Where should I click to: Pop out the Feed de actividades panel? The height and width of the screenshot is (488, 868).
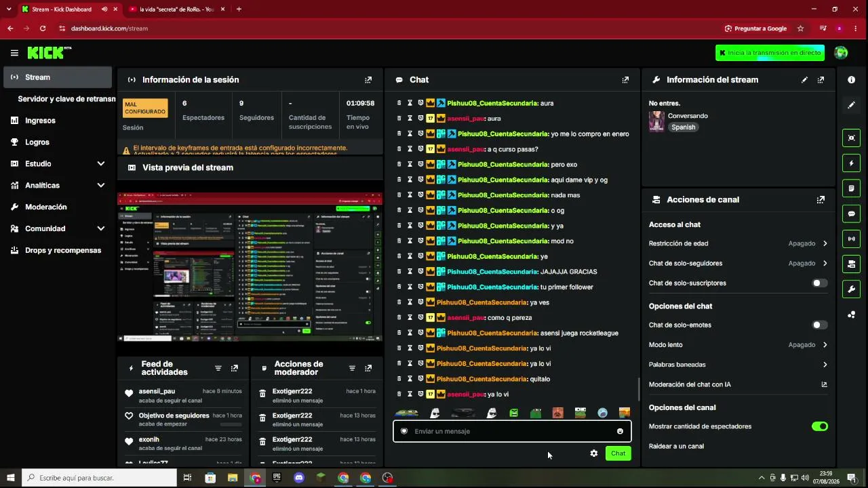pyautogui.click(x=234, y=369)
